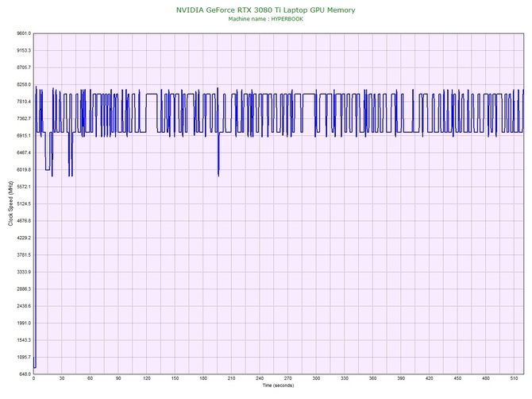Click the 210 seconds x-axis tick label
This screenshot has height=399, width=532.
[231, 378]
